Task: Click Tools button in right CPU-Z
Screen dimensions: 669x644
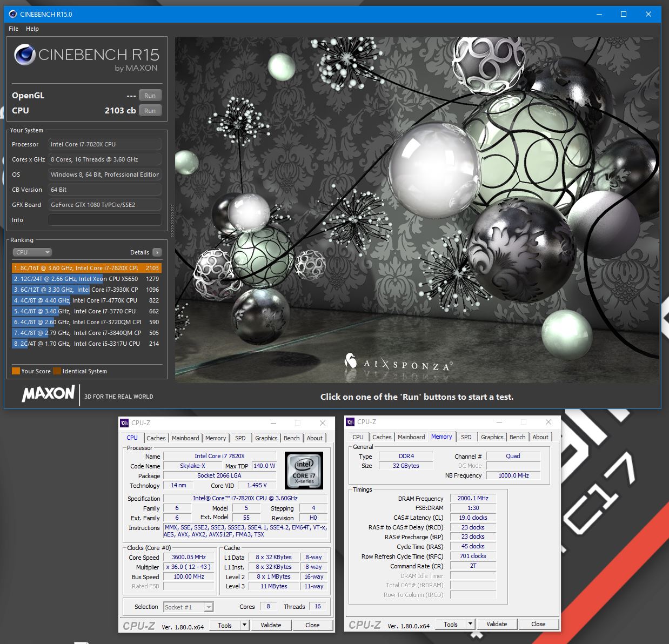Action: pyautogui.click(x=451, y=624)
